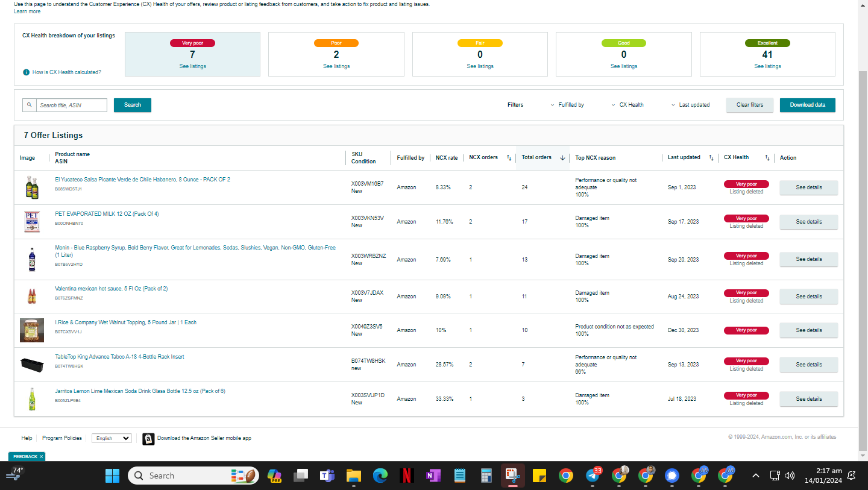See details for PET Evaporated Milk
This screenshot has width=868, height=490.
tap(809, 222)
